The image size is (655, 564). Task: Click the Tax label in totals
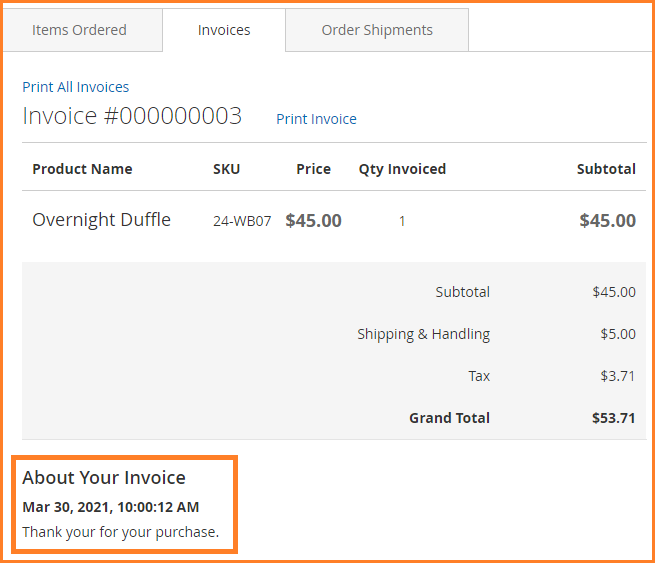click(479, 376)
